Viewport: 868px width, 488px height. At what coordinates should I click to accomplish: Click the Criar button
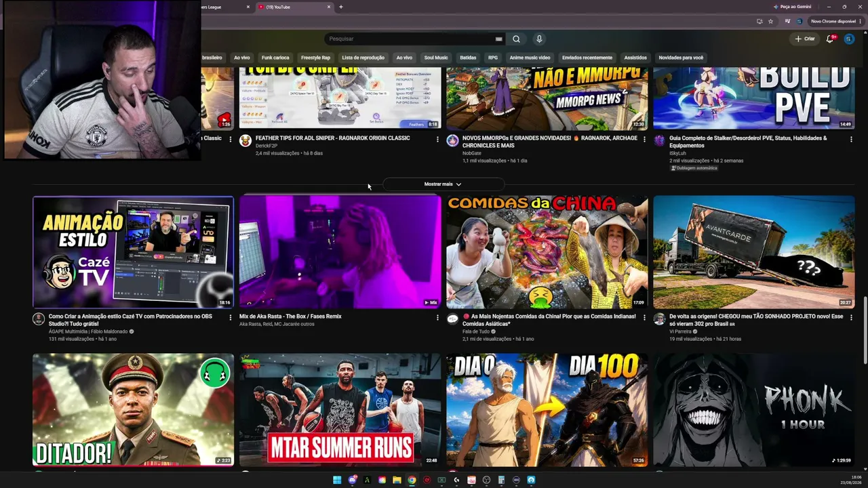point(806,39)
